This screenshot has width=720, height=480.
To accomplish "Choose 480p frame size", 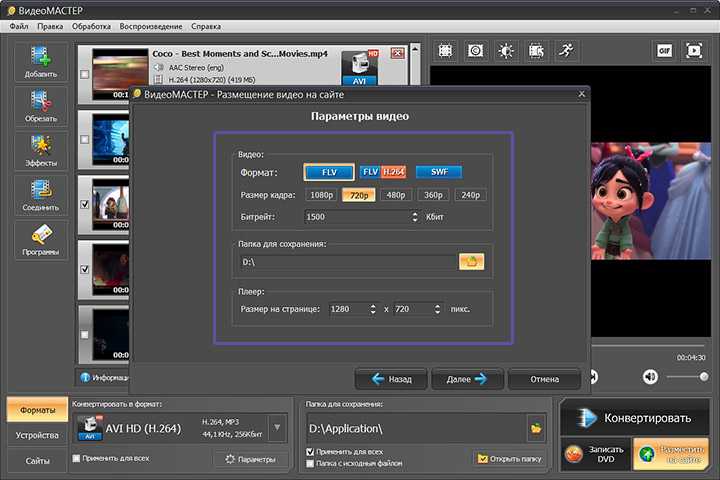I will (x=396, y=195).
